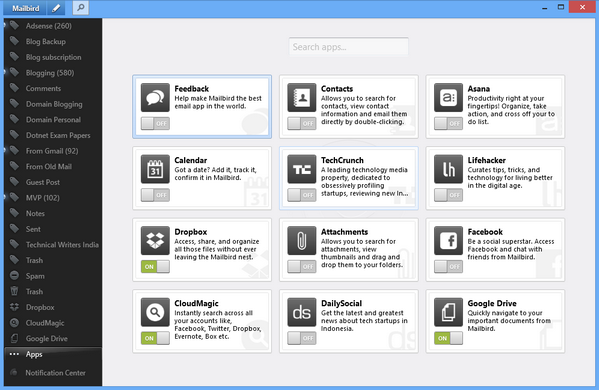Viewport: 599px width, 390px height.
Task: Click the Google Drive icon in sidebar
Action: click(x=14, y=338)
